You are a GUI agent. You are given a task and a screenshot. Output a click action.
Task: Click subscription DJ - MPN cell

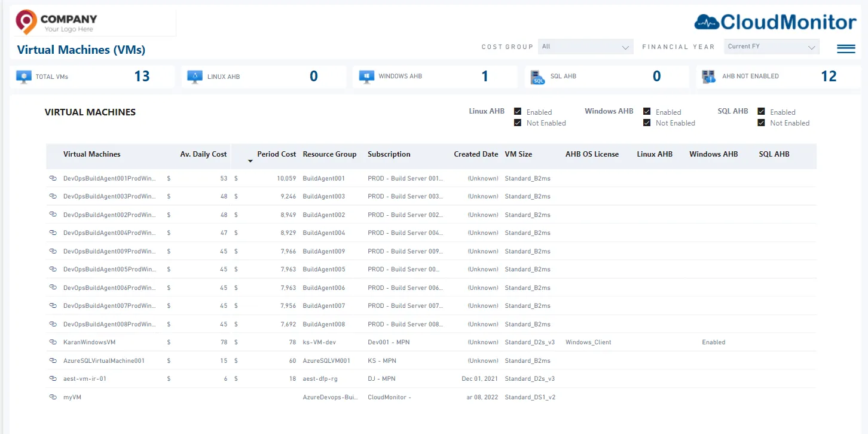(x=381, y=379)
